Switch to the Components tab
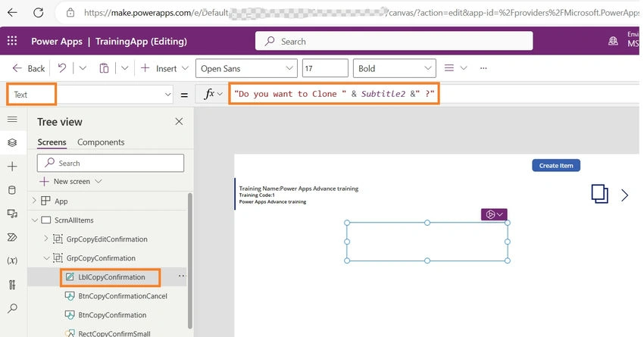 (101, 142)
